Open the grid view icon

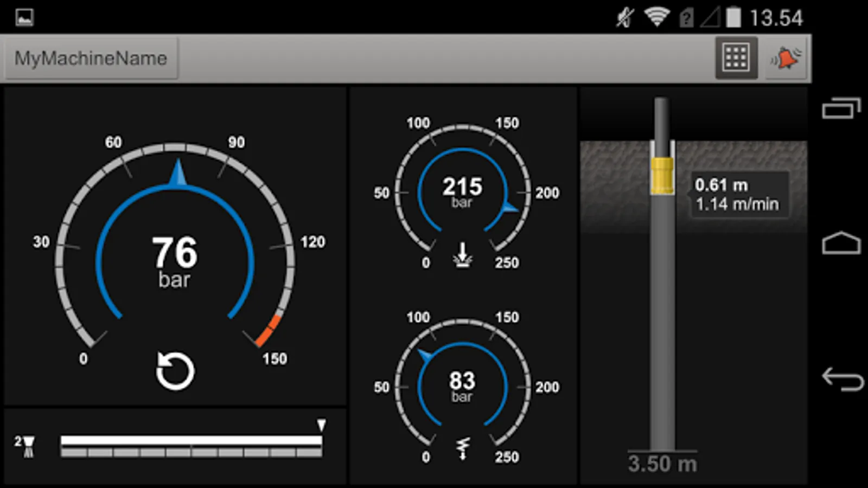pyautogui.click(x=736, y=57)
